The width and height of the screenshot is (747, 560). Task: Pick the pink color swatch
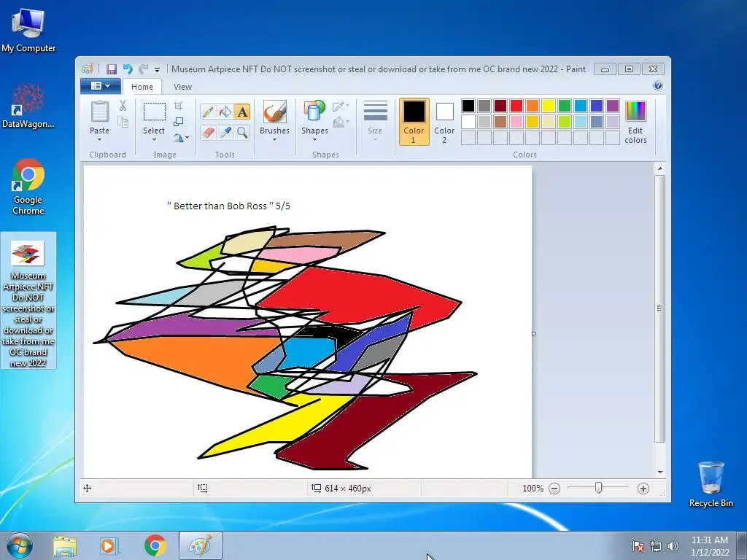(516, 122)
